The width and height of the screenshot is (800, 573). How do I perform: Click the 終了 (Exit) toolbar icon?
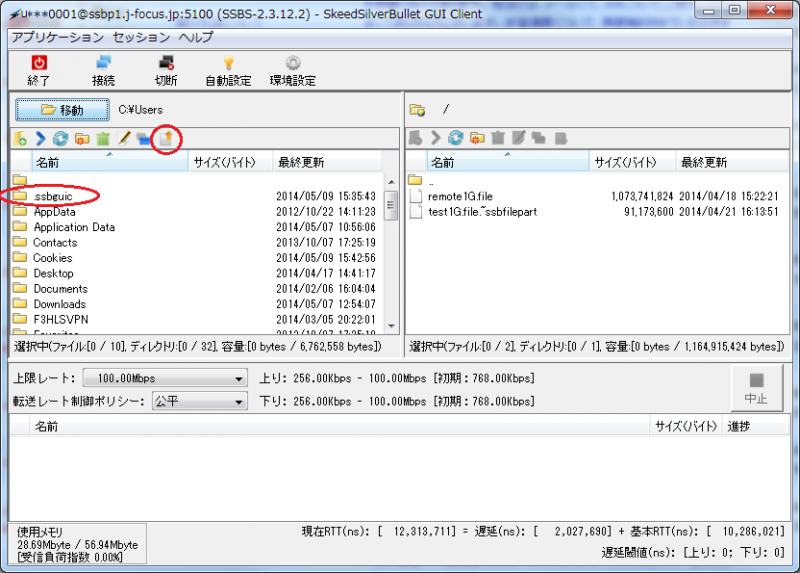39,64
